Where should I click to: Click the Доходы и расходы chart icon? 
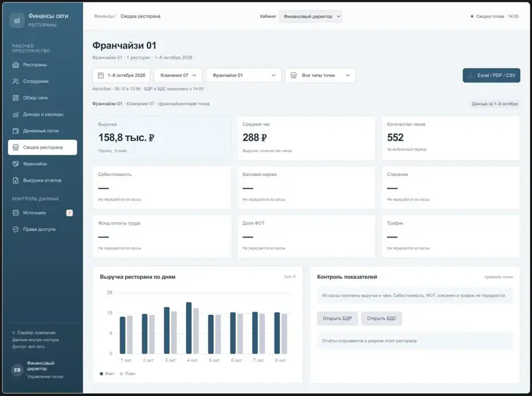coord(16,114)
